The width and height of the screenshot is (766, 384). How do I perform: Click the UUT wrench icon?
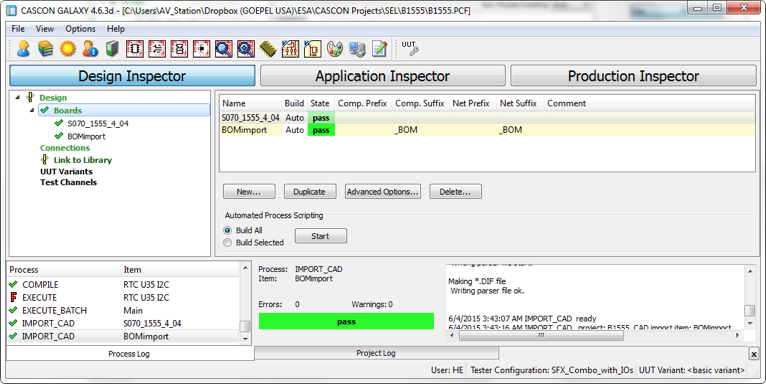410,48
